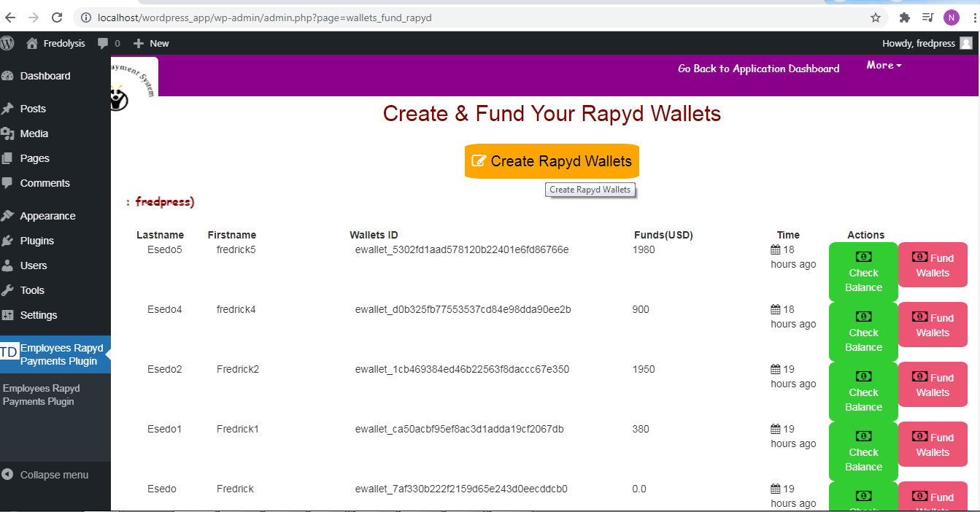Click site info icon in address bar
Screen dimensions: 980x512
(85, 18)
